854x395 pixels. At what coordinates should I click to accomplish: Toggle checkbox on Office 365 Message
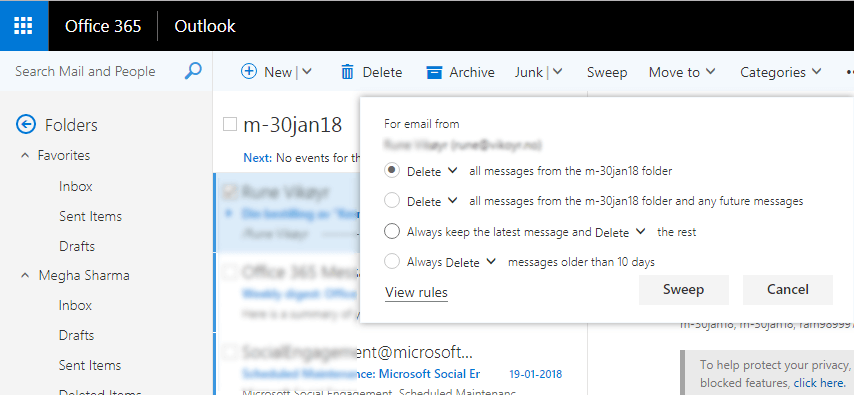(x=230, y=271)
